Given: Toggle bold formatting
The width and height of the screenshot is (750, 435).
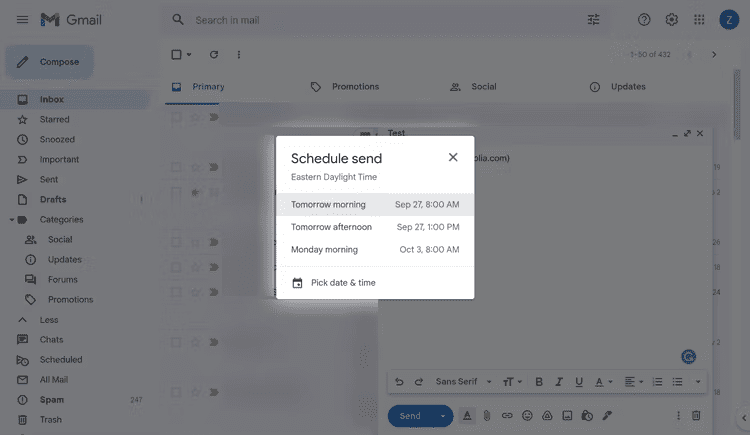Looking at the screenshot, I should click(539, 382).
